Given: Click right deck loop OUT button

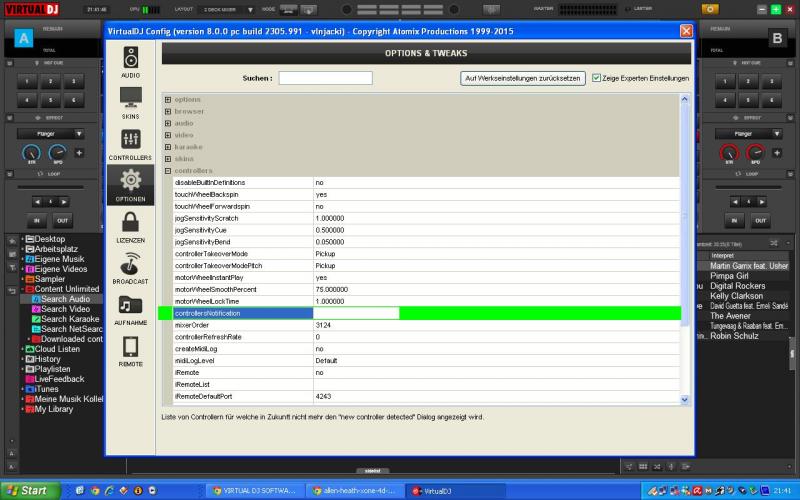Looking at the screenshot, I should (x=760, y=220).
